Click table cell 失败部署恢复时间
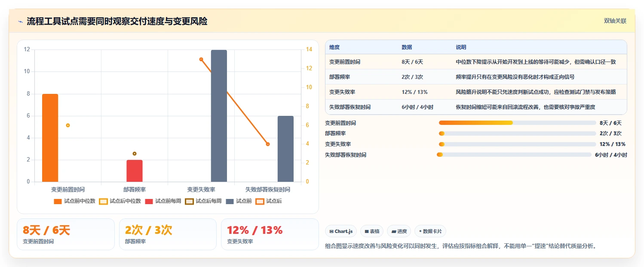This screenshot has height=267, width=644. (x=350, y=107)
